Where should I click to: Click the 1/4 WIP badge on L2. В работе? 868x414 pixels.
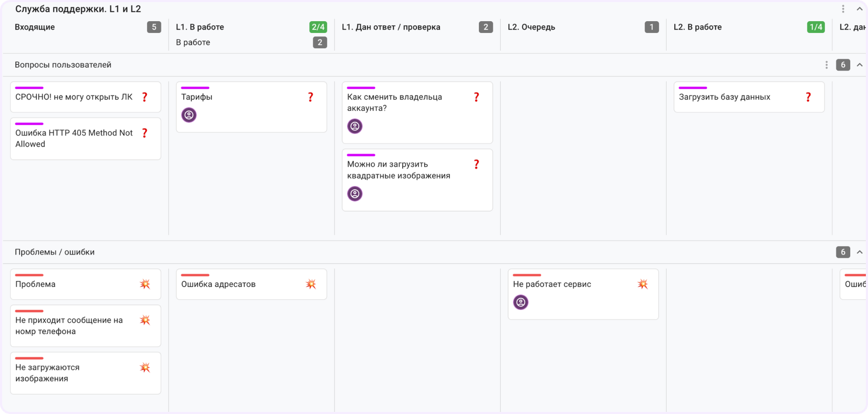point(816,27)
